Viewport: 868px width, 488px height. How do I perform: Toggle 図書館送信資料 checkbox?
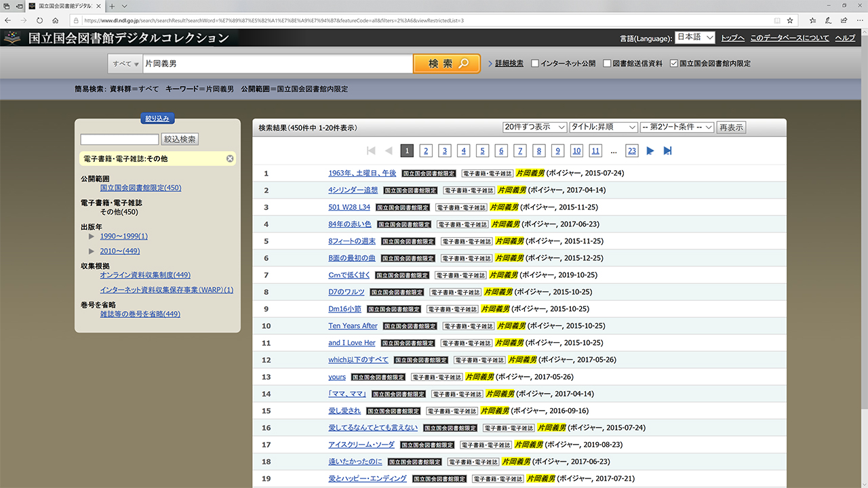click(607, 64)
